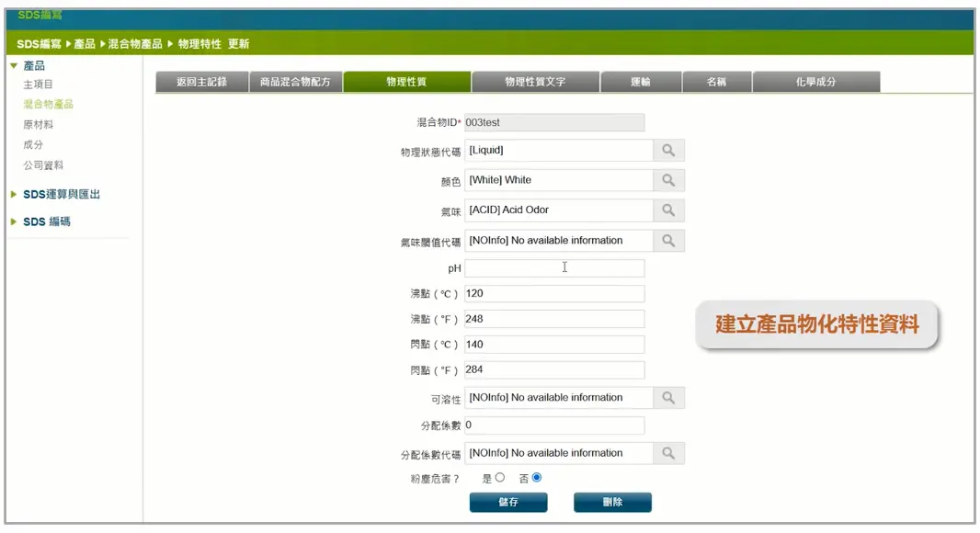980x533 pixels.
Task: Open 原材料 in the sidebar
Action: coord(39,125)
